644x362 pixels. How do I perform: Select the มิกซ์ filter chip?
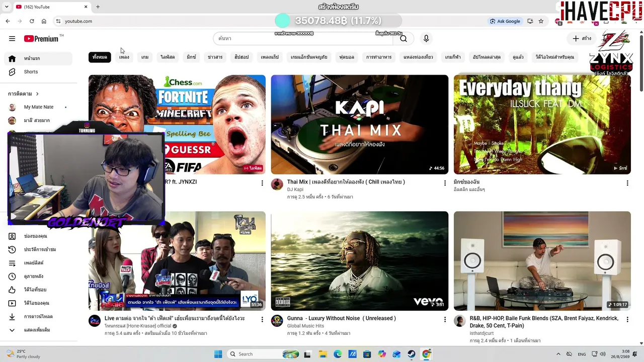click(191, 57)
